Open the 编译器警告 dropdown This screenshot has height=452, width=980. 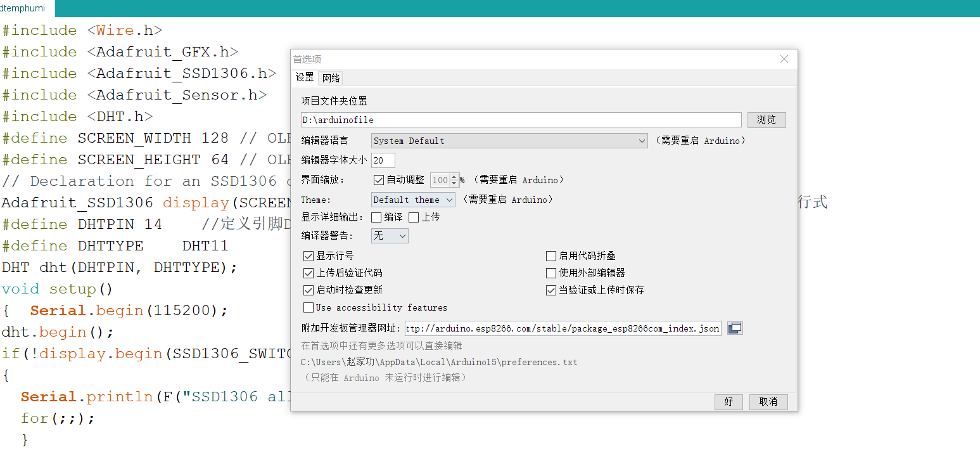[390, 236]
